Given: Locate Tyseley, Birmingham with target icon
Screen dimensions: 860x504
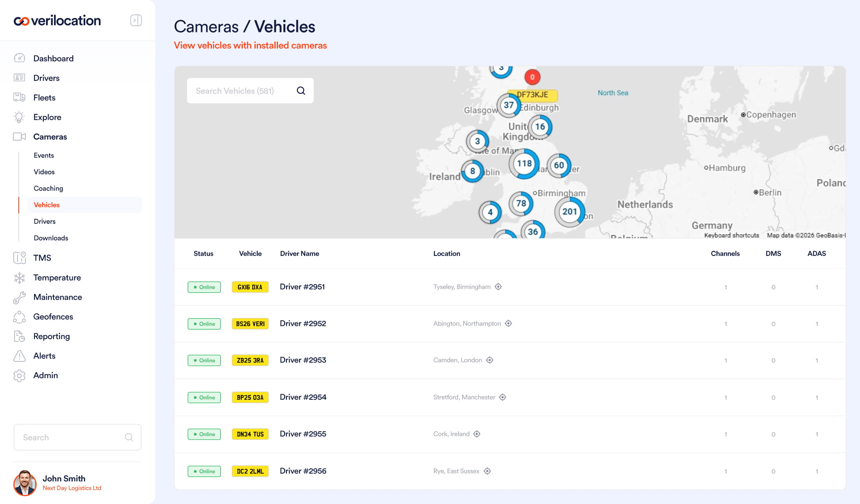Looking at the screenshot, I should pos(498,287).
